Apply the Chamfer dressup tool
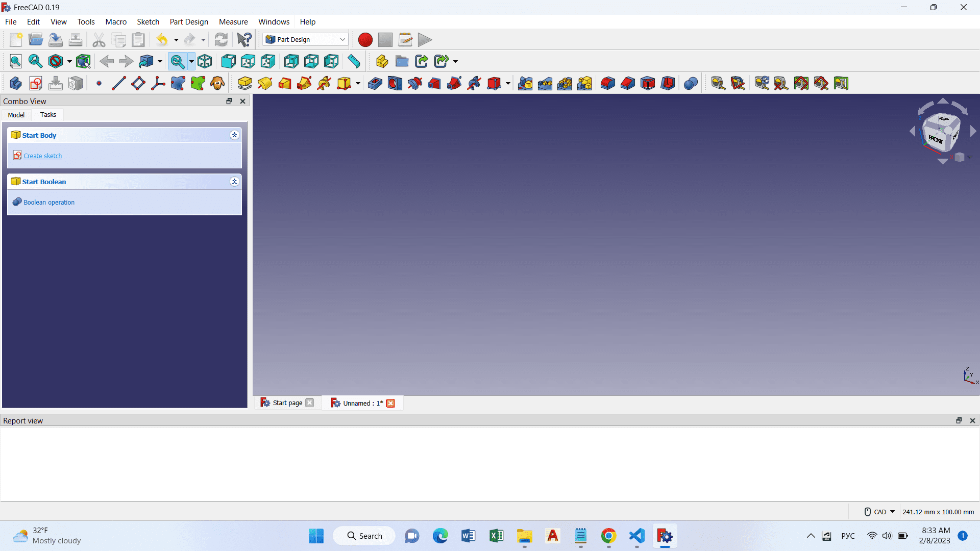This screenshot has height=551, width=980. 628,83
